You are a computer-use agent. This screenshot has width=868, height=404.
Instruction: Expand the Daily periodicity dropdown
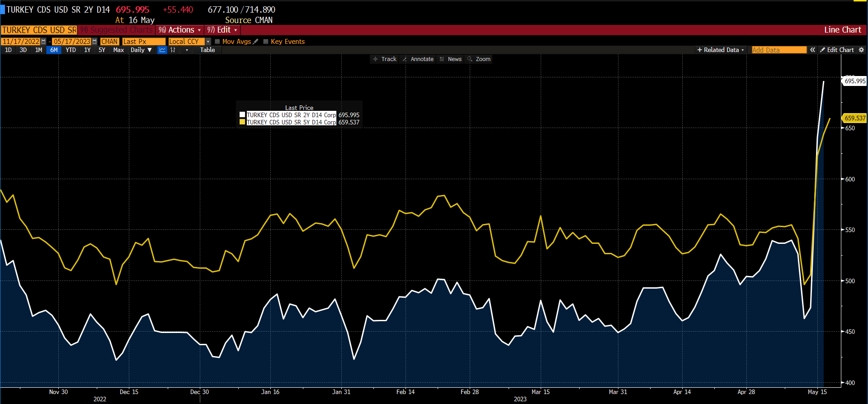point(141,50)
